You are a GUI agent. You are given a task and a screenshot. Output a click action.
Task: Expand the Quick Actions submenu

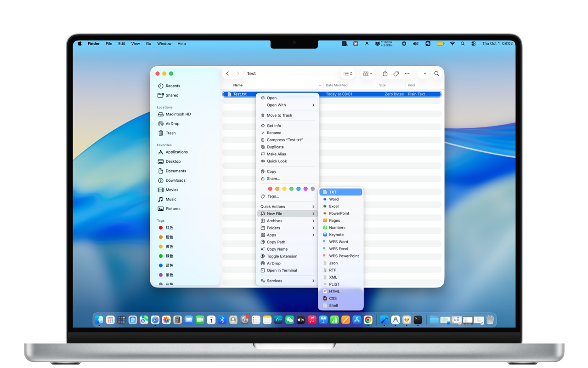(x=288, y=207)
